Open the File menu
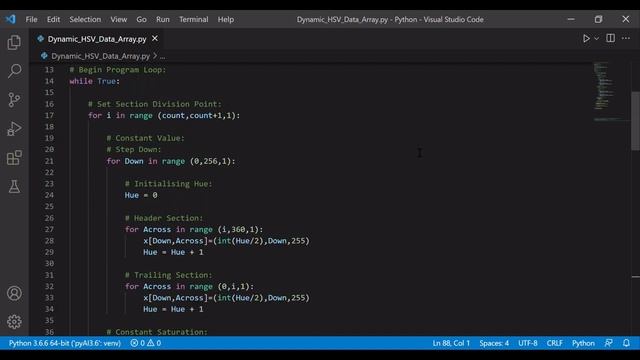The width and height of the screenshot is (640, 360). (x=31, y=19)
